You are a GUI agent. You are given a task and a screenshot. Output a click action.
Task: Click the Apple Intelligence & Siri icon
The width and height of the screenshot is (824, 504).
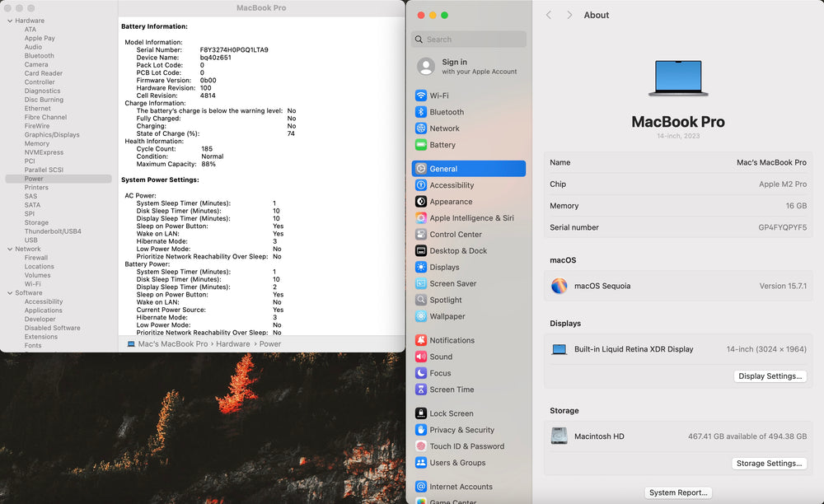[x=421, y=218]
